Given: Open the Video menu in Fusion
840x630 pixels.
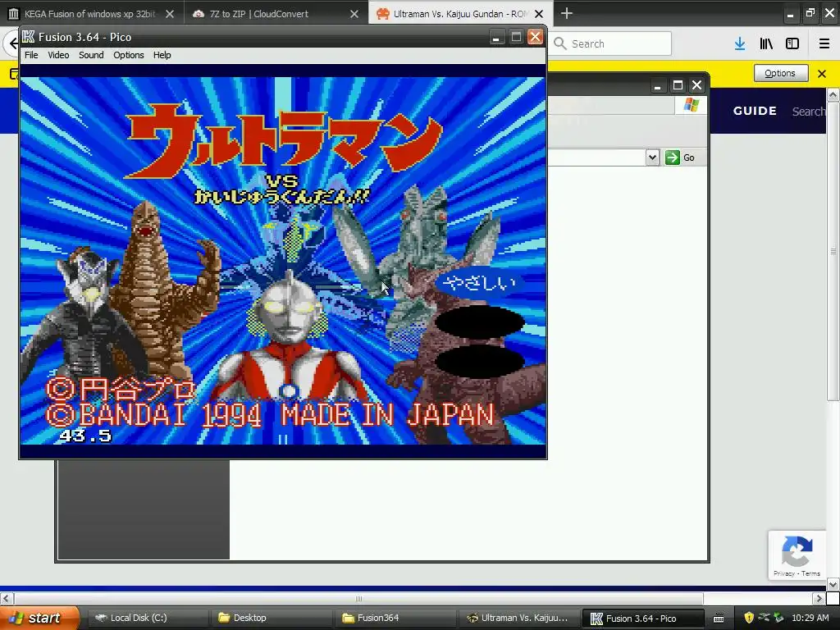Looking at the screenshot, I should 58,55.
